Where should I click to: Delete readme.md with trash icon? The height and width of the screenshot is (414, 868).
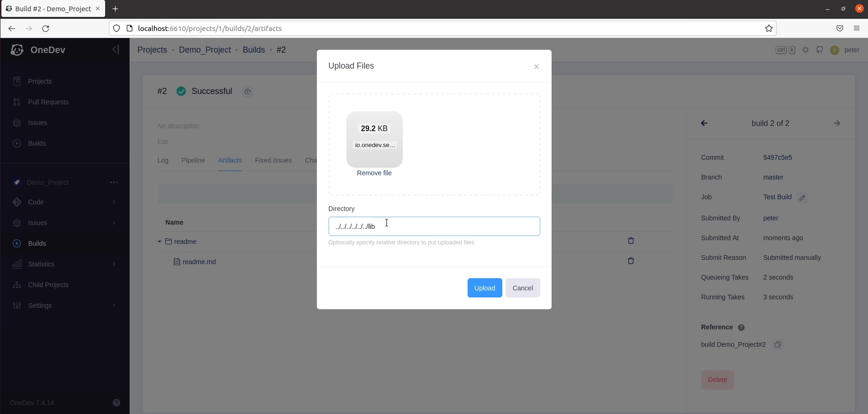pos(631,261)
